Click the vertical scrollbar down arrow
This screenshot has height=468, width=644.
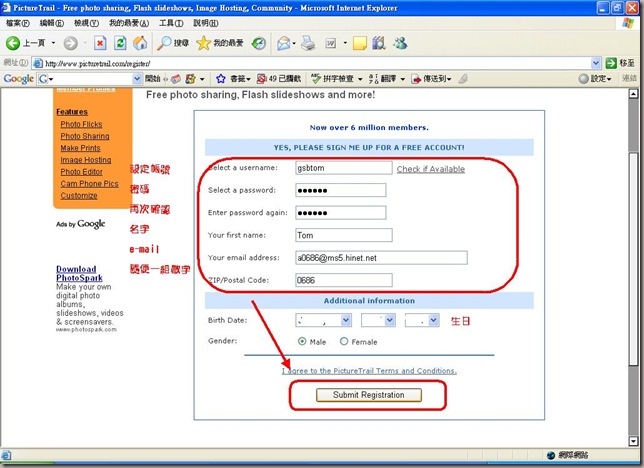(633, 441)
